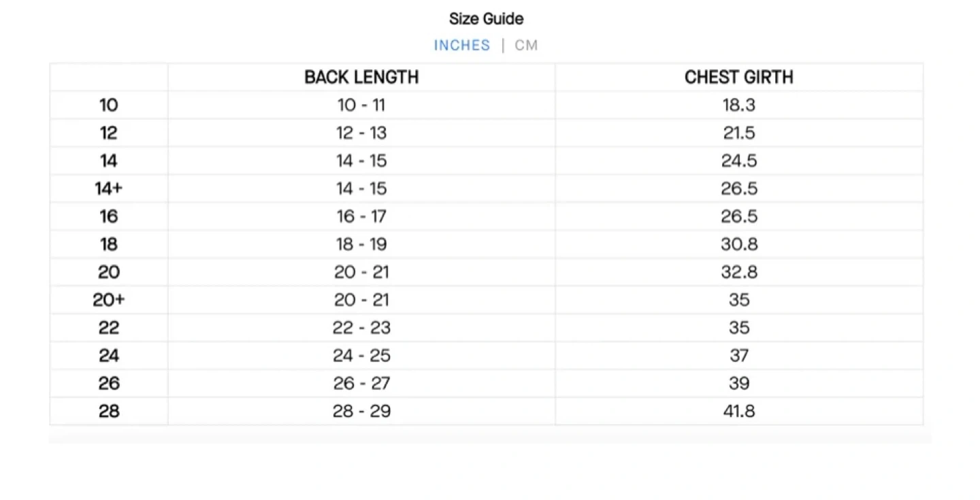Click the CHEST GIRTH column header
The image size is (980, 500).
739,78
